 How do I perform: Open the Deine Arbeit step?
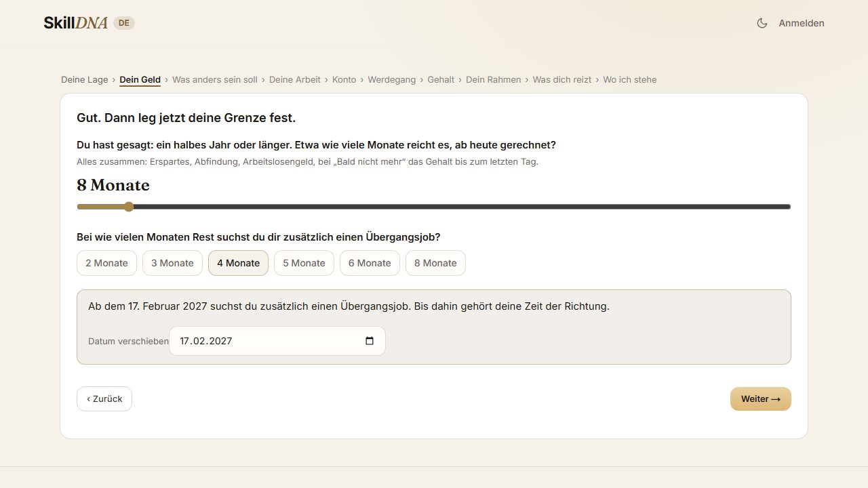pyautogui.click(x=295, y=80)
